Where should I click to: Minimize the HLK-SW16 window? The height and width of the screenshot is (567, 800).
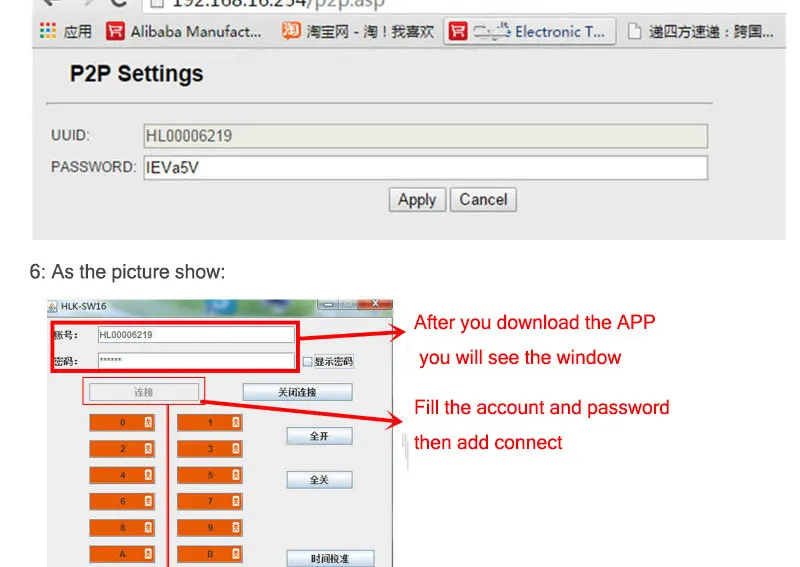(328, 305)
